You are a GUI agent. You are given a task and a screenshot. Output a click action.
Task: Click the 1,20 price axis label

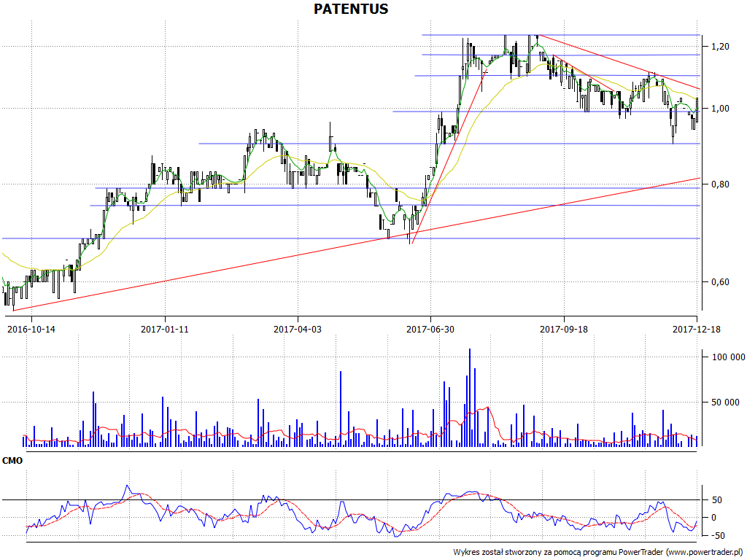[720, 46]
